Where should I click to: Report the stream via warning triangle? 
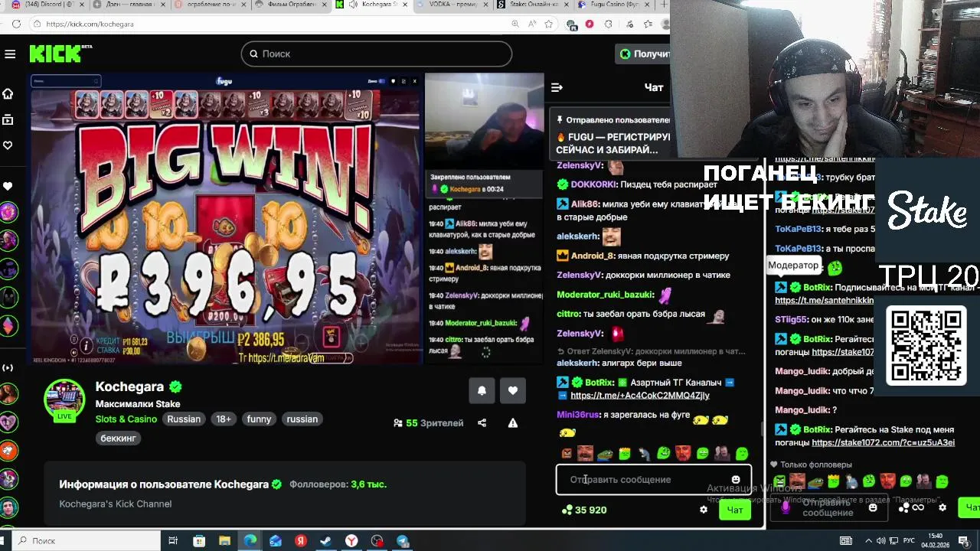click(x=513, y=422)
